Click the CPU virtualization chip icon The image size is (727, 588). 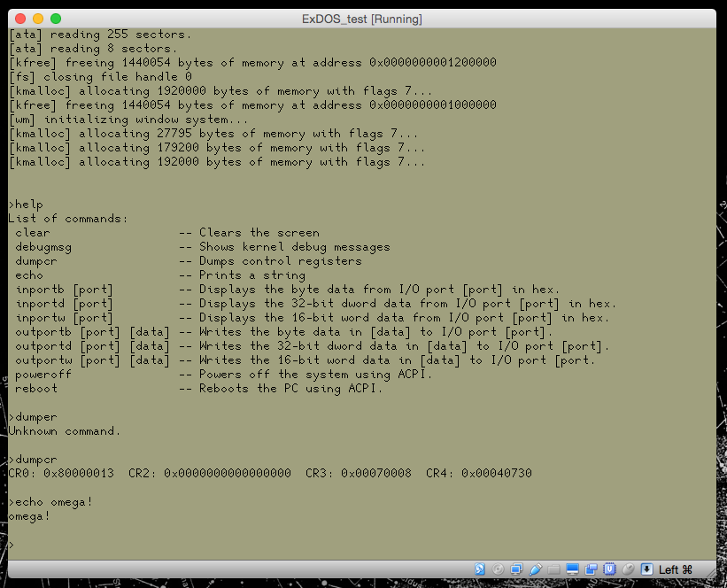(x=610, y=569)
